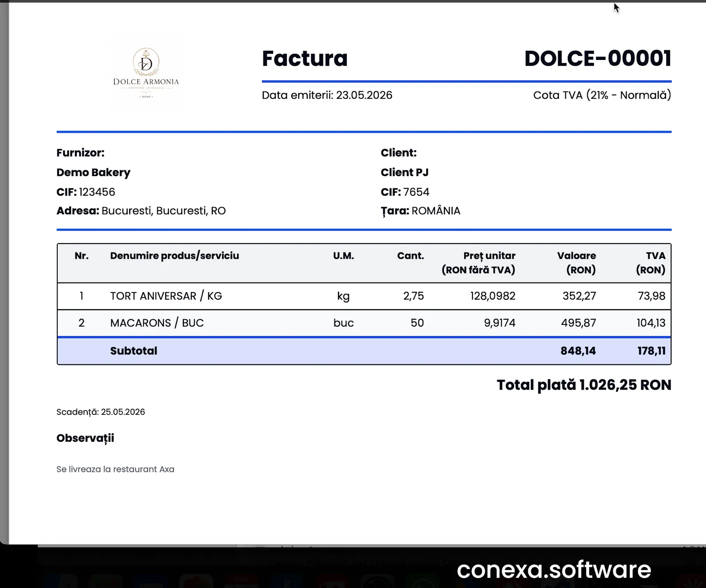Select supplier name "Demo Bakery"
The width and height of the screenshot is (706, 588).
pos(94,173)
